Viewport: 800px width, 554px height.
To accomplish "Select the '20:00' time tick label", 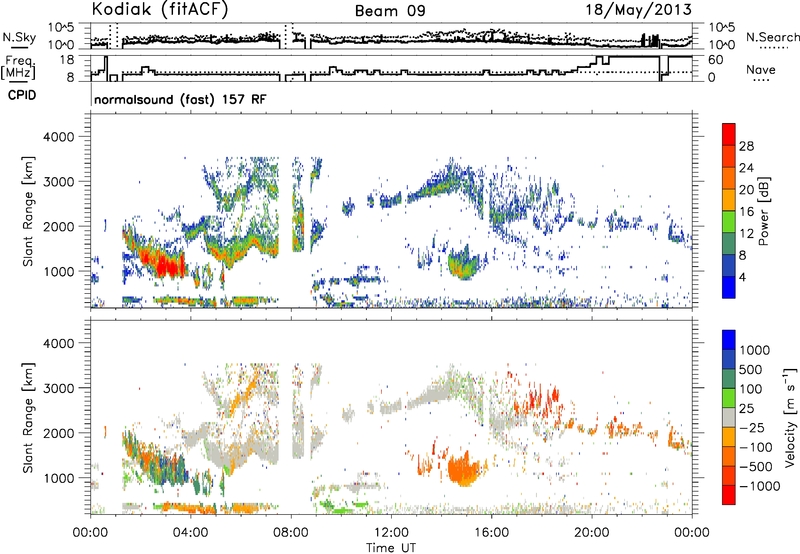I will tap(592, 533).
